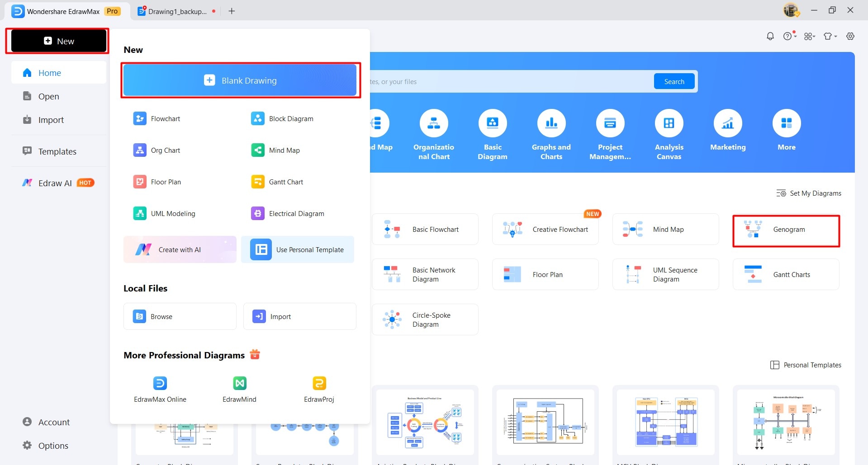The height and width of the screenshot is (465, 868).
Task: Open the help question-mark dropdown
Action: [x=790, y=36]
